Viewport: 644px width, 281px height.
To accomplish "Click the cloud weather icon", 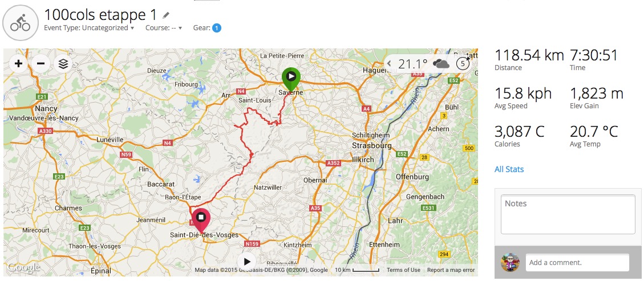I will tap(441, 64).
